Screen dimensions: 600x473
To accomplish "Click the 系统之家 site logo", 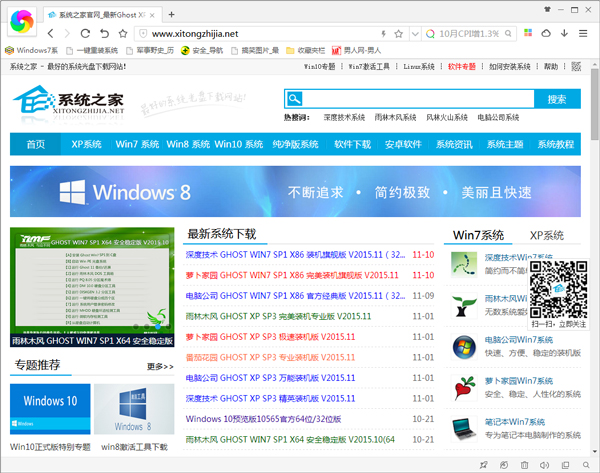I will pos(69,101).
